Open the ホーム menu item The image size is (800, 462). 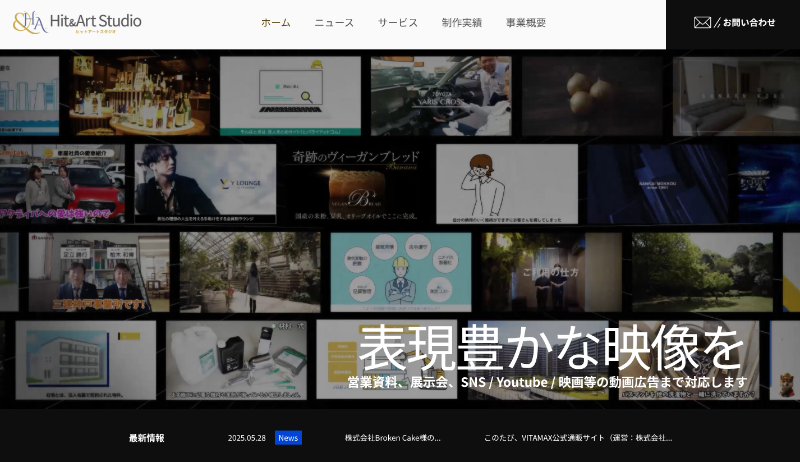click(x=276, y=22)
